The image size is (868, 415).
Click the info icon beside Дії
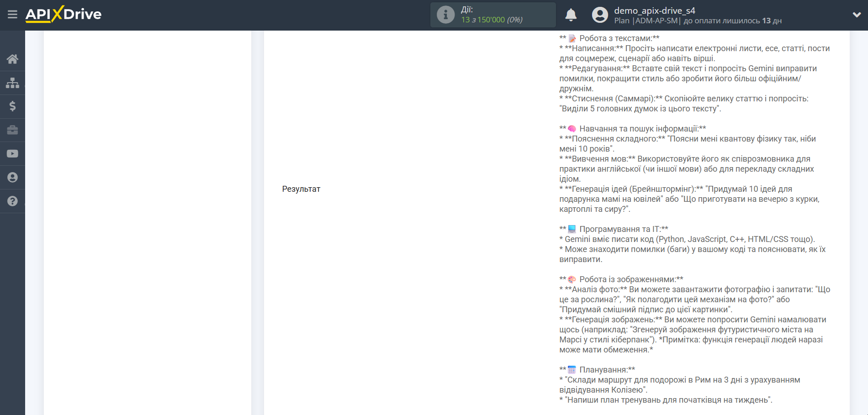[445, 15]
